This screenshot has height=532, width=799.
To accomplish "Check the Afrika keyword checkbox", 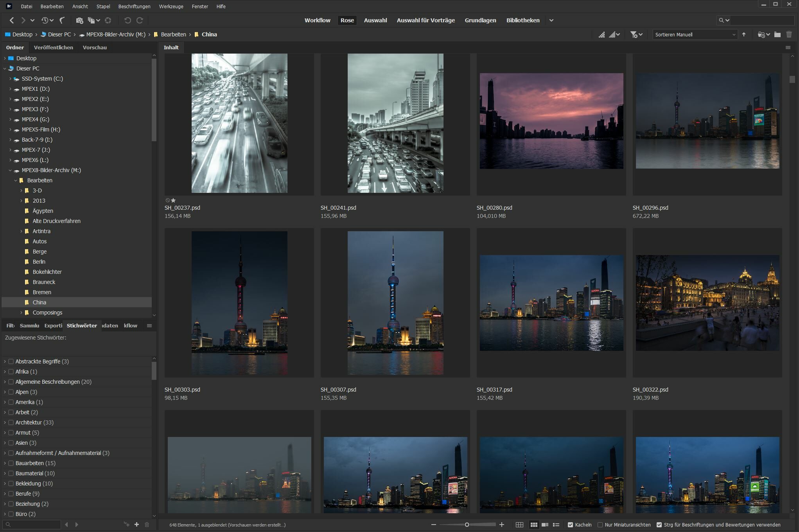I will click(x=11, y=372).
